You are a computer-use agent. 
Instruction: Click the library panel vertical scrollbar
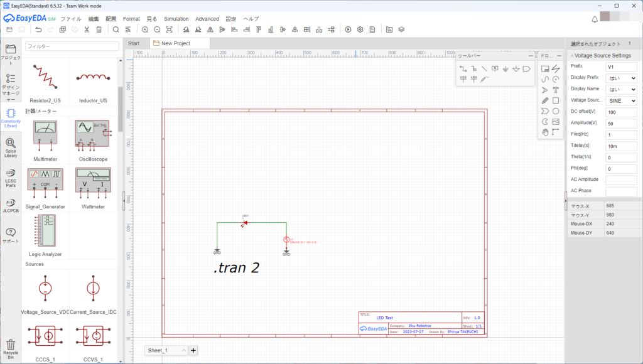120,109
